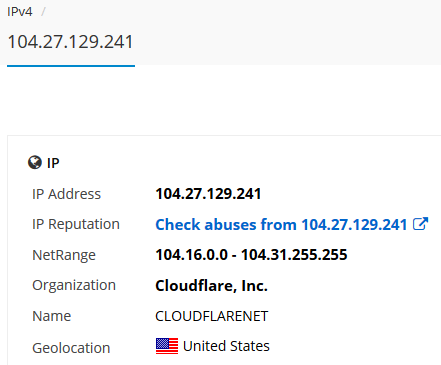The image size is (441, 365).
Task: Click the Name field label
Action: coord(51,316)
